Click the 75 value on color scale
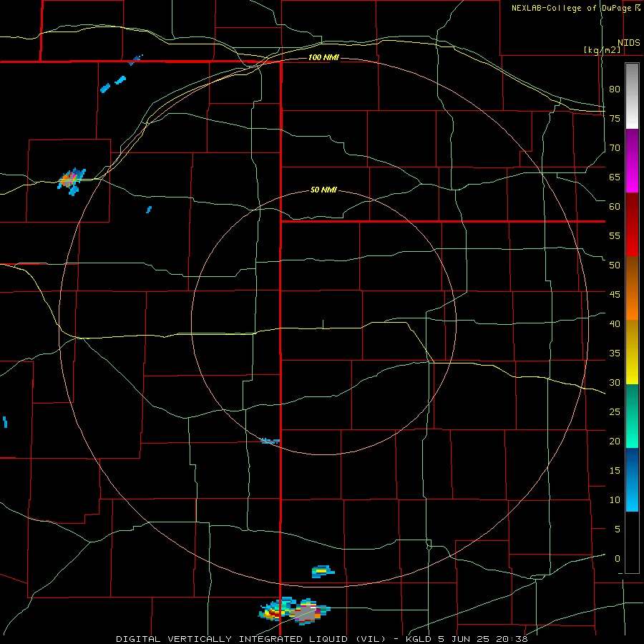644x644 pixels. coord(615,118)
